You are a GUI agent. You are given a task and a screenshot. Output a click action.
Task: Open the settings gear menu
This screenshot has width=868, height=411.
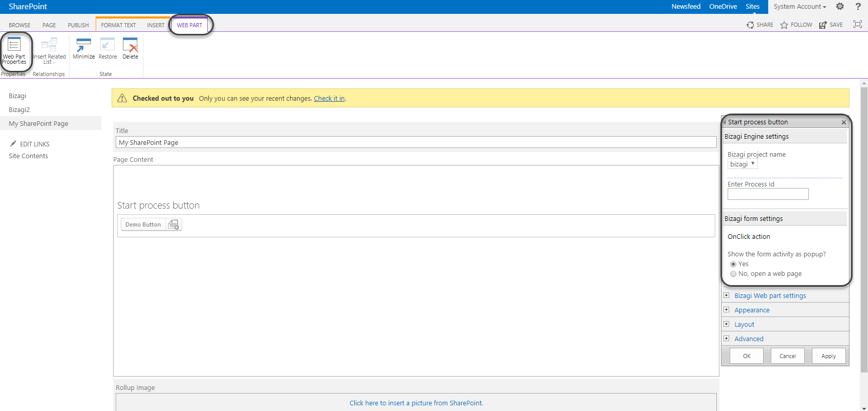click(x=840, y=7)
